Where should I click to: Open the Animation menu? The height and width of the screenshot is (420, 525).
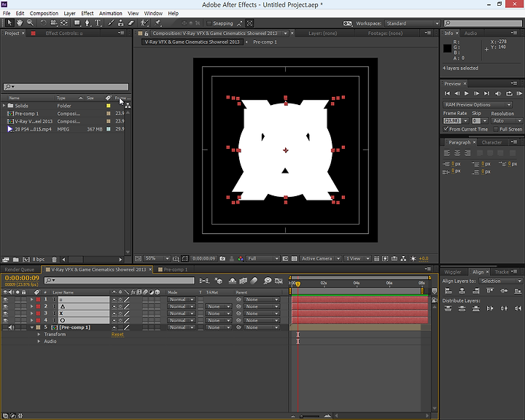pyautogui.click(x=111, y=13)
